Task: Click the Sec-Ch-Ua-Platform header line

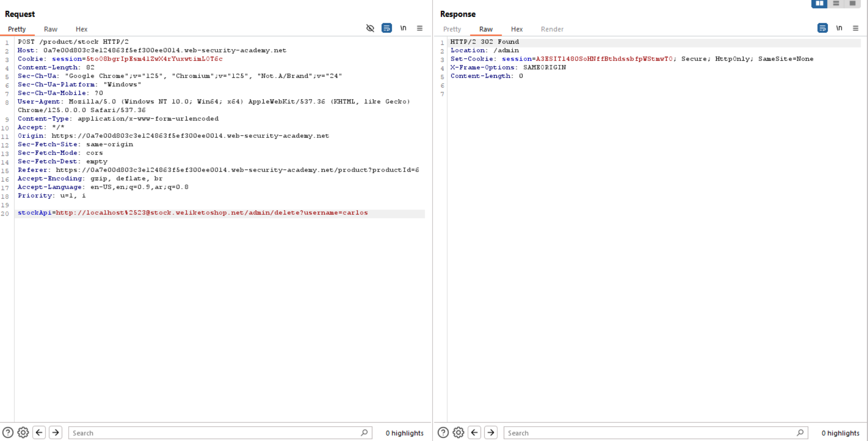Action: tap(79, 85)
